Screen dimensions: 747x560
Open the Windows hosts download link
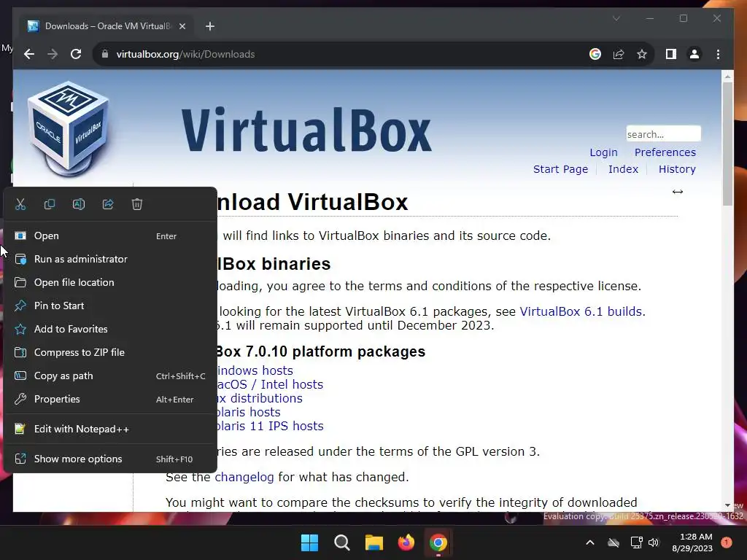tap(255, 370)
